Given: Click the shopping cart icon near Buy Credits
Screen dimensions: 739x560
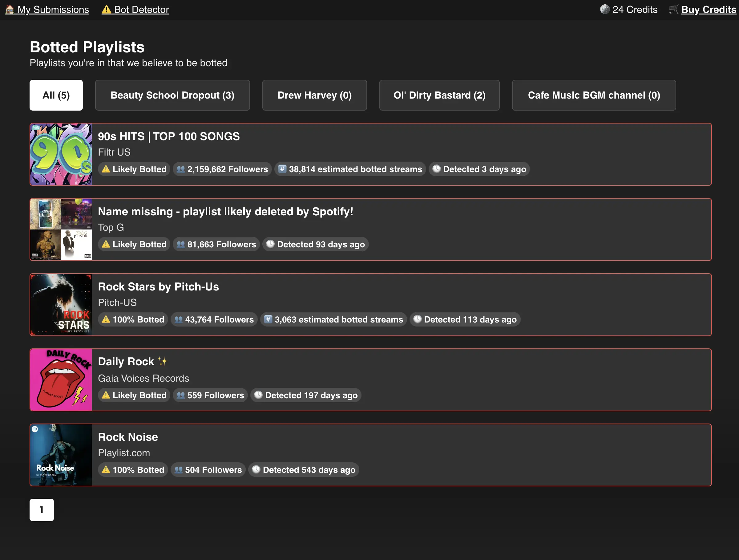Looking at the screenshot, I should (x=673, y=9).
